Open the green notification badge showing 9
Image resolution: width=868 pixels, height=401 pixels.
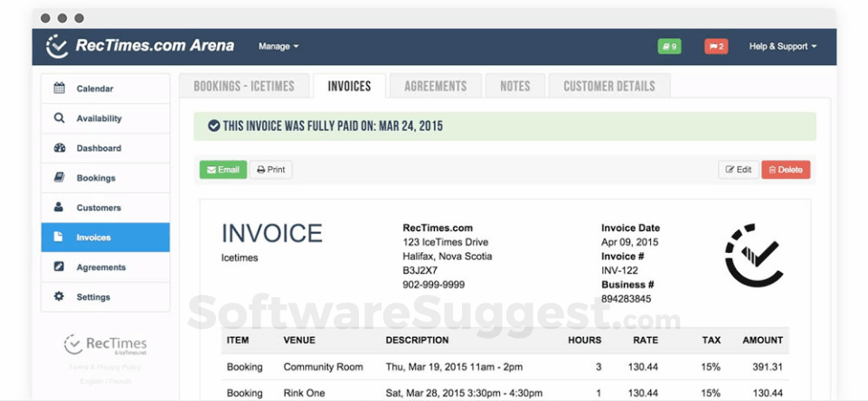669,46
